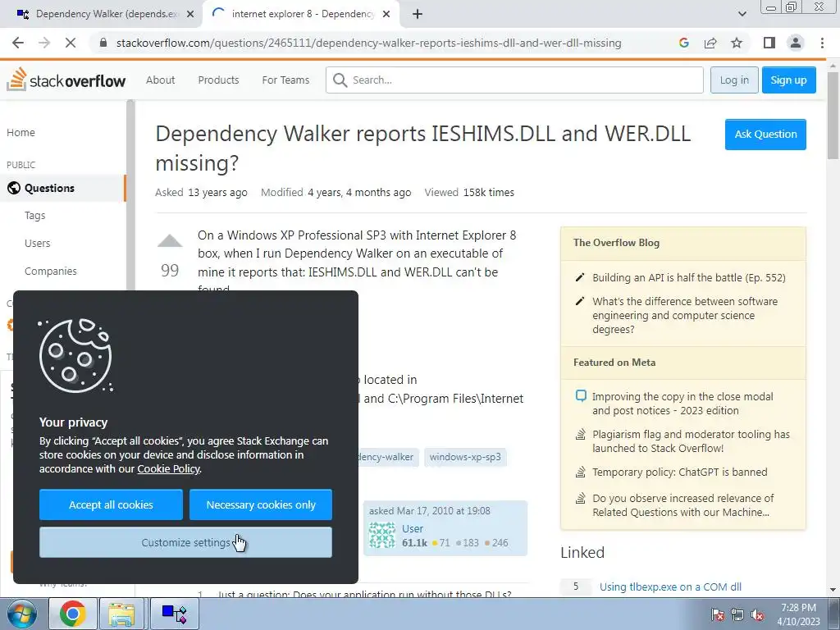
Task: Open the Building an API blog post
Action: [x=689, y=277]
